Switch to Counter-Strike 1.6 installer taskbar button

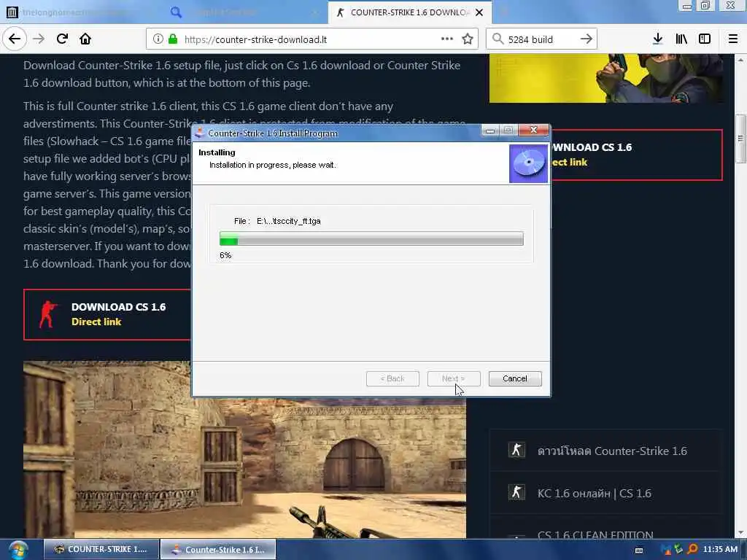point(218,549)
